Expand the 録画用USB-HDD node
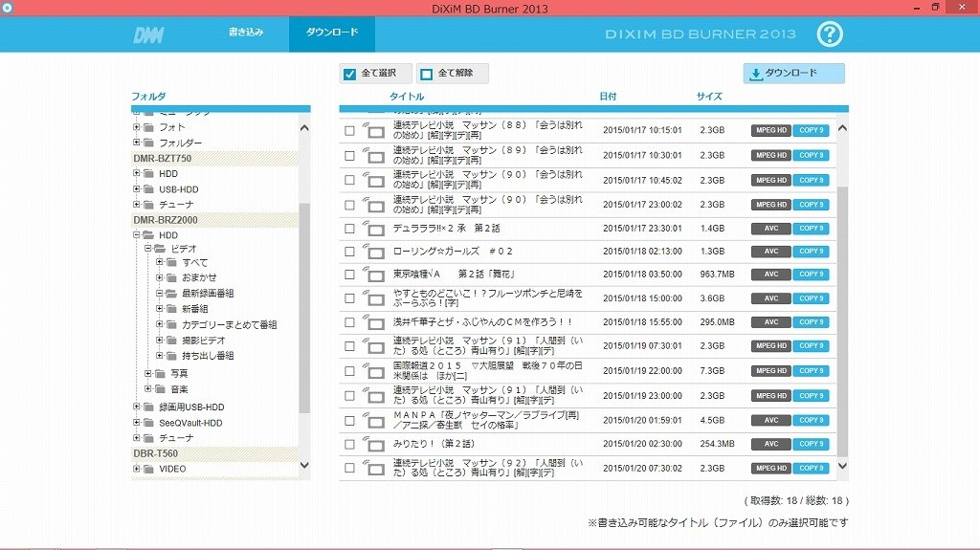 [136, 407]
